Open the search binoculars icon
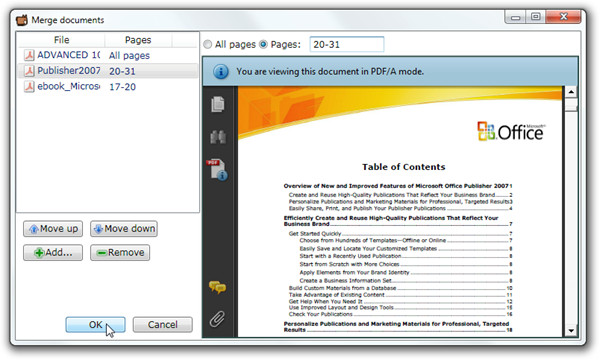Image resolution: width=600 pixels, height=360 pixels. [218, 137]
